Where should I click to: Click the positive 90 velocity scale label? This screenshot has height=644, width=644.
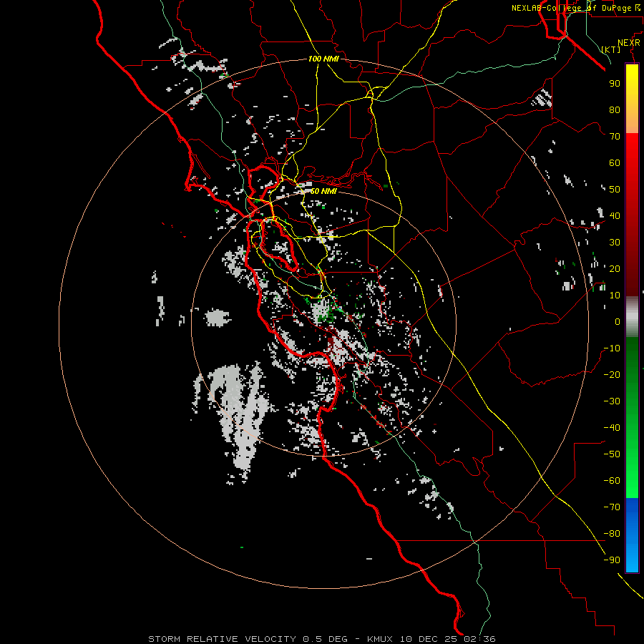615,84
